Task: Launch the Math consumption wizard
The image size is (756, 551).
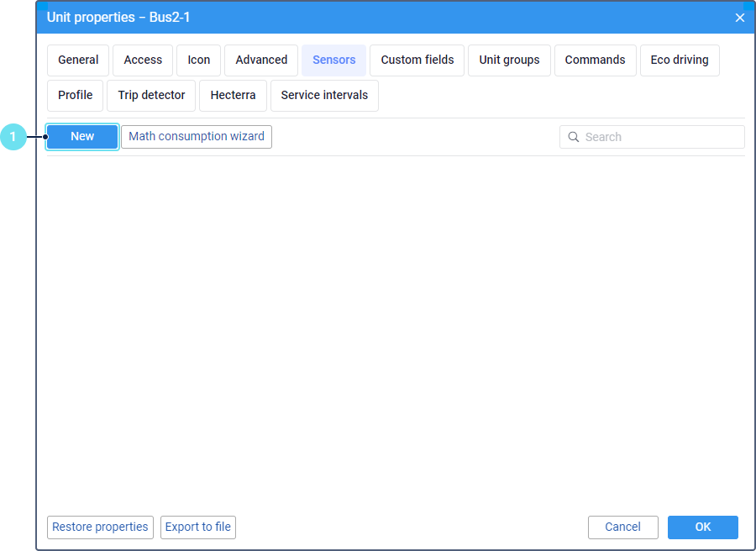Action: 197,137
